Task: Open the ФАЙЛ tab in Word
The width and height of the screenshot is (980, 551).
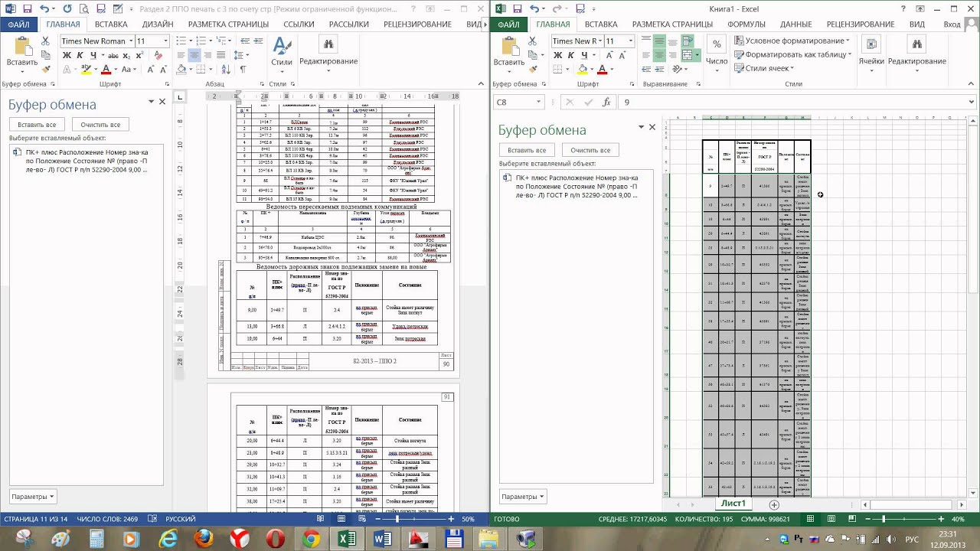Action: pyautogui.click(x=19, y=24)
